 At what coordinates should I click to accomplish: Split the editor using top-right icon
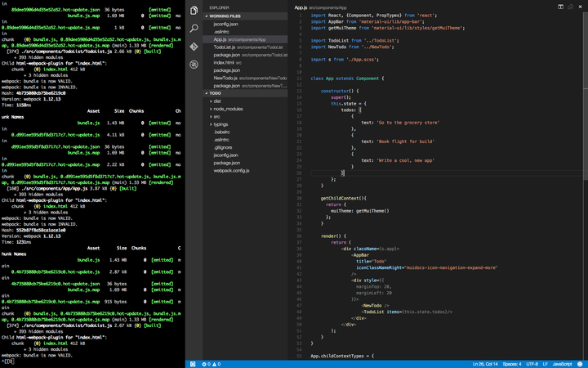click(560, 7)
